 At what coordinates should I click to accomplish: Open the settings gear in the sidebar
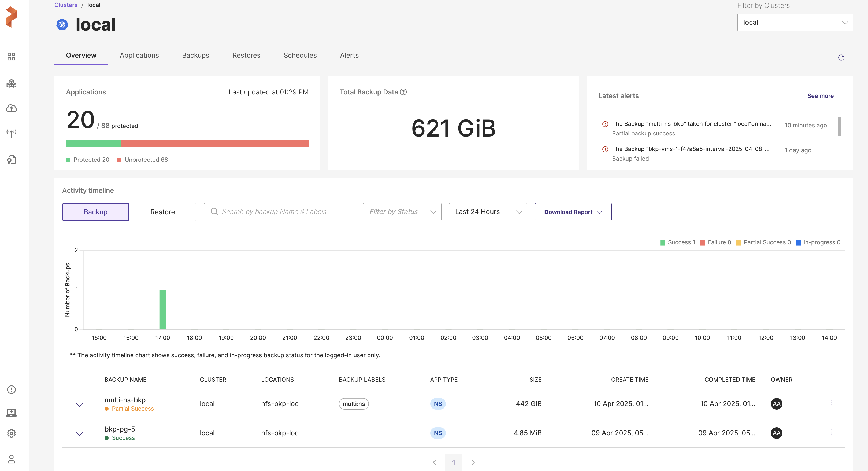[x=12, y=433]
